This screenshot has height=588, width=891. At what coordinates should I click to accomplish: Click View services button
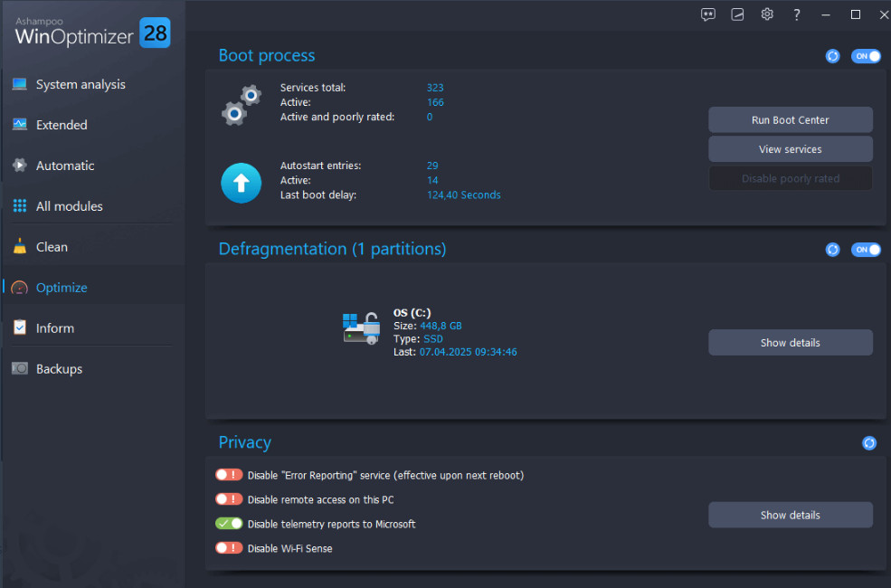(791, 149)
